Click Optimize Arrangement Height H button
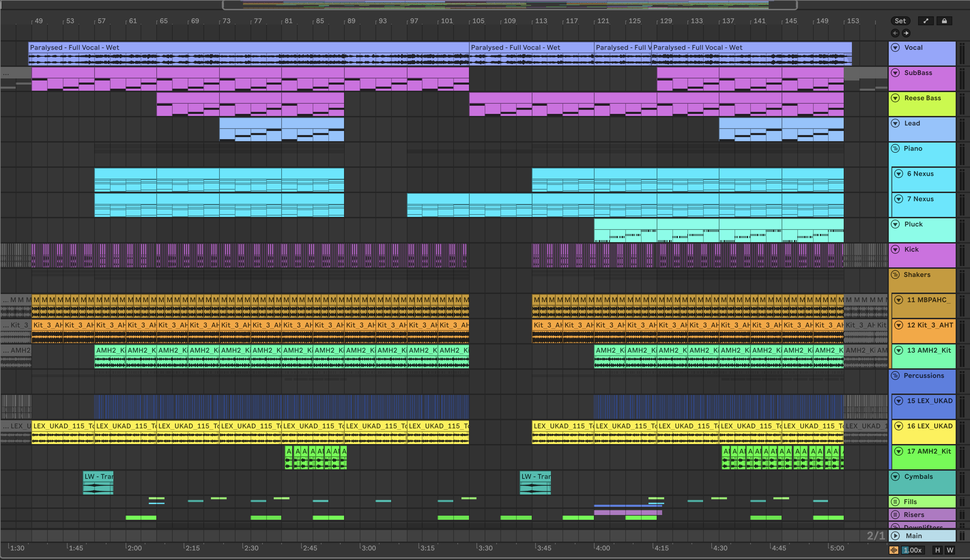970x560 pixels. [938, 550]
